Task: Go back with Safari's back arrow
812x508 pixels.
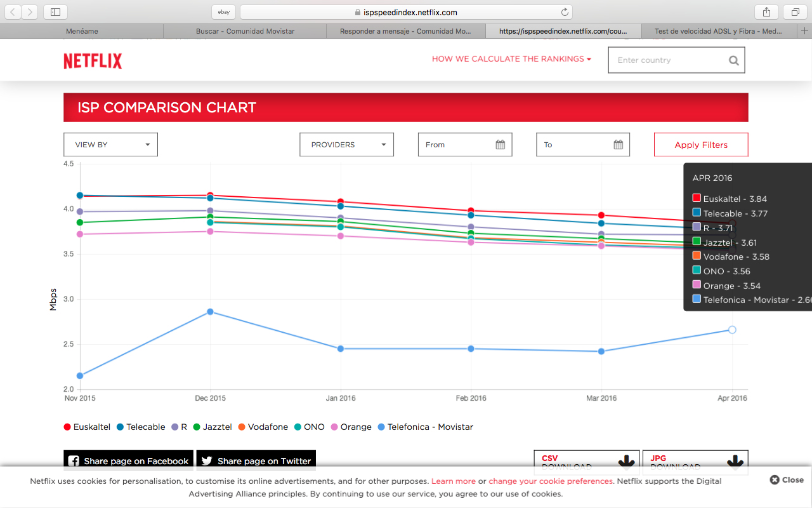Action: (x=13, y=12)
